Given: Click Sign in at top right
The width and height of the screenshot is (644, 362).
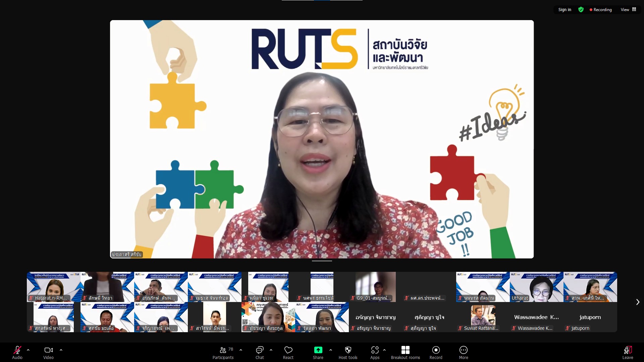Looking at the screenshot, I should [565, 10].
